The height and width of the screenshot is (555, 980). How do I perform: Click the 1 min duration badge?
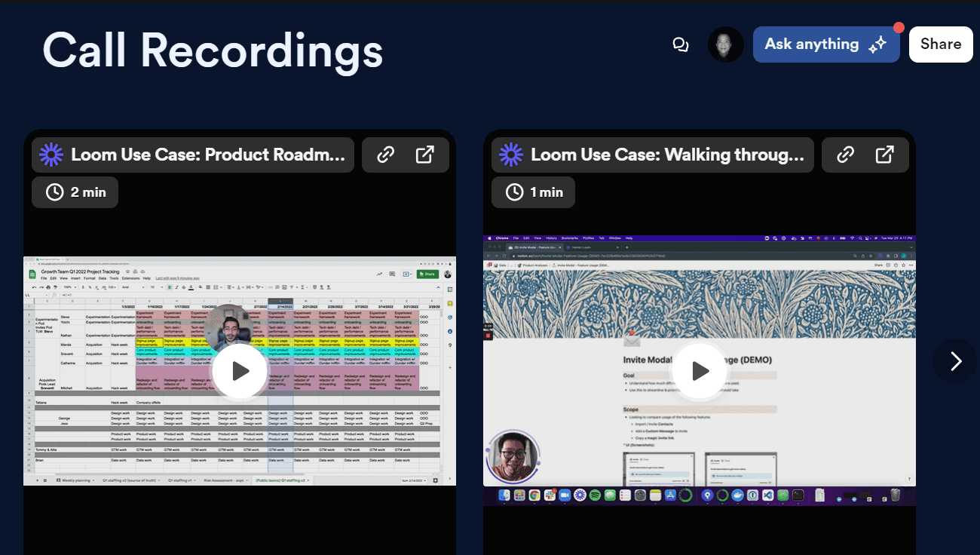(533, 192)
